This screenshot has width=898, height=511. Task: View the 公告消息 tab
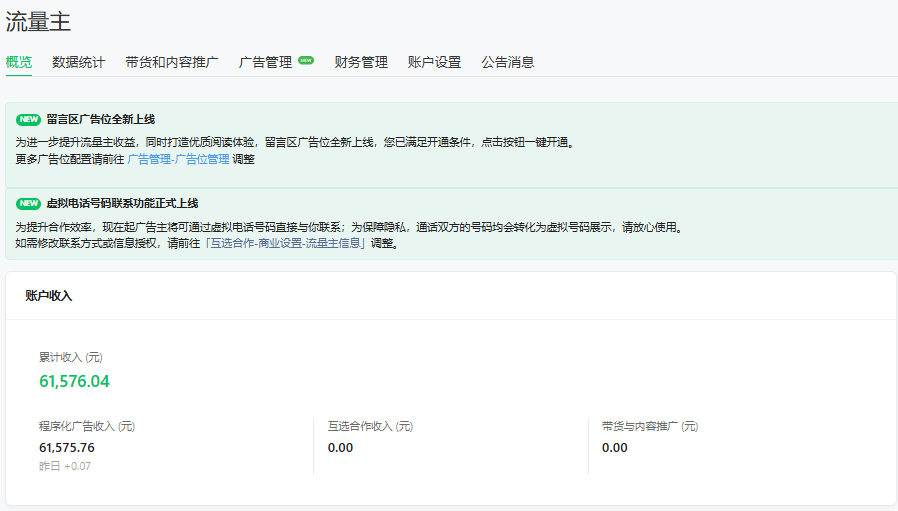(507, 62)
